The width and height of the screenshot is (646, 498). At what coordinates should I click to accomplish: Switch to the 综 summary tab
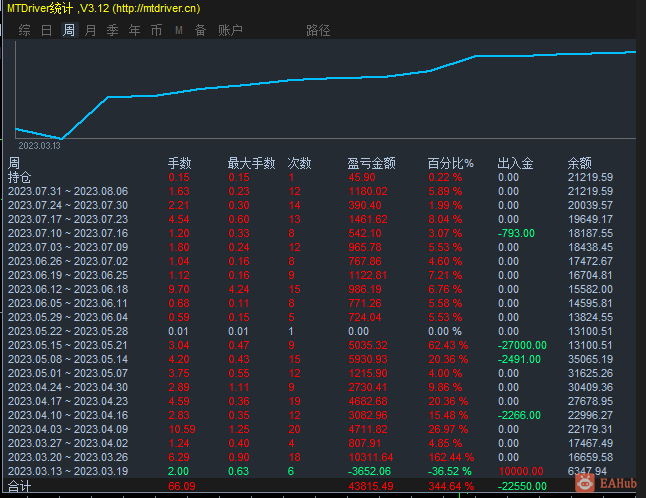tap(24, 30)
